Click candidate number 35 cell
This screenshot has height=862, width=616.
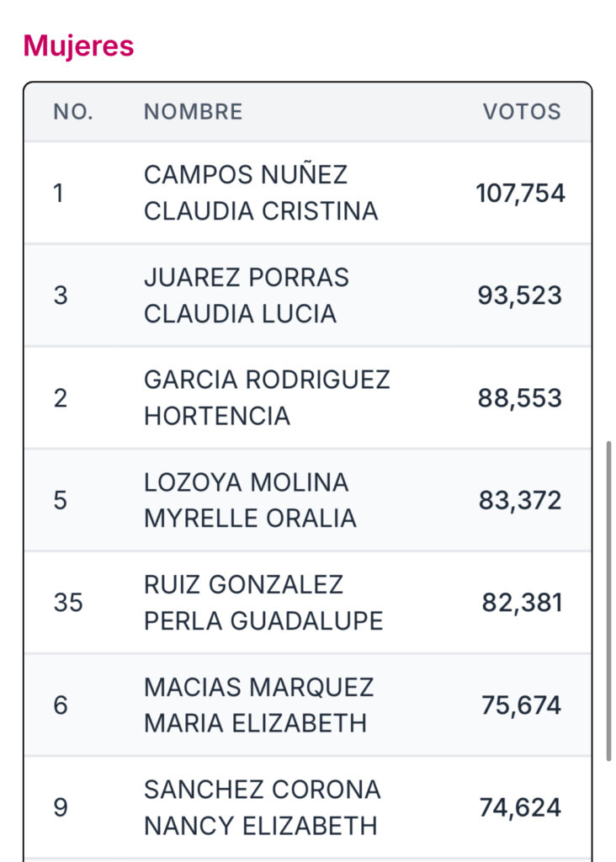coord(68,603)
